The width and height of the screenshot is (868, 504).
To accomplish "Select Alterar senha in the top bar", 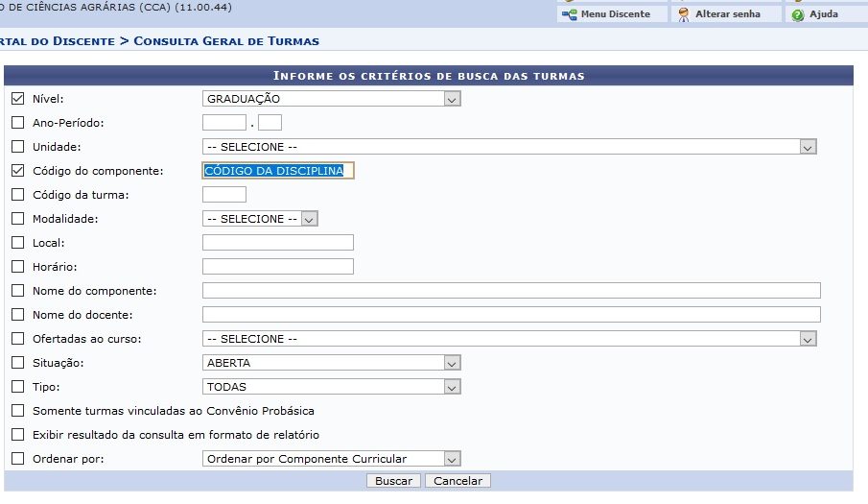I will [x=727, y=14].
